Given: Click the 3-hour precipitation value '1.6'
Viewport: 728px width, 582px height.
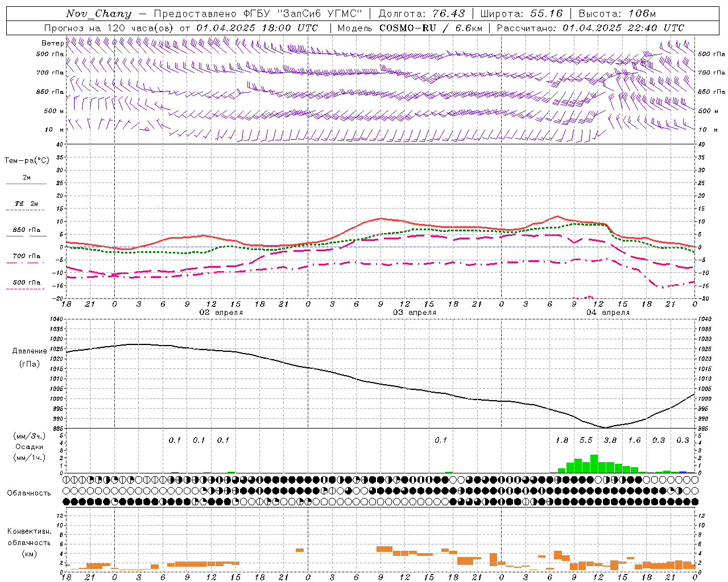Looking at the screenshot, I should 634,440.
